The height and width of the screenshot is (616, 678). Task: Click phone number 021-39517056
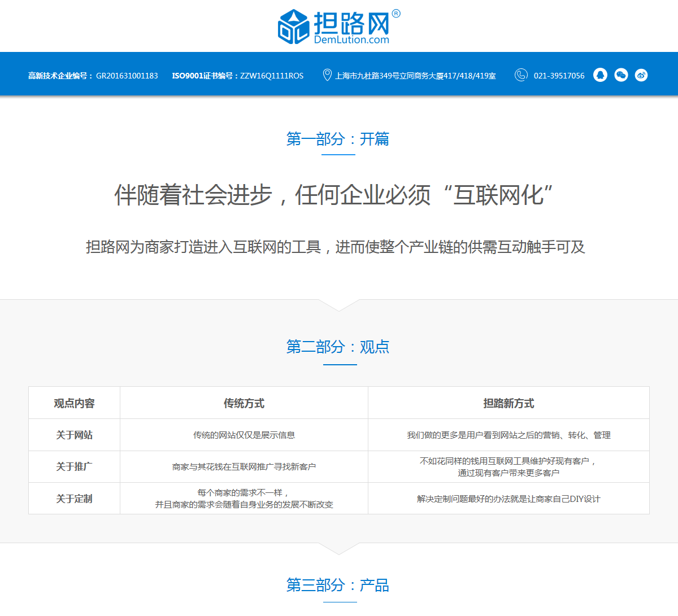559,76
